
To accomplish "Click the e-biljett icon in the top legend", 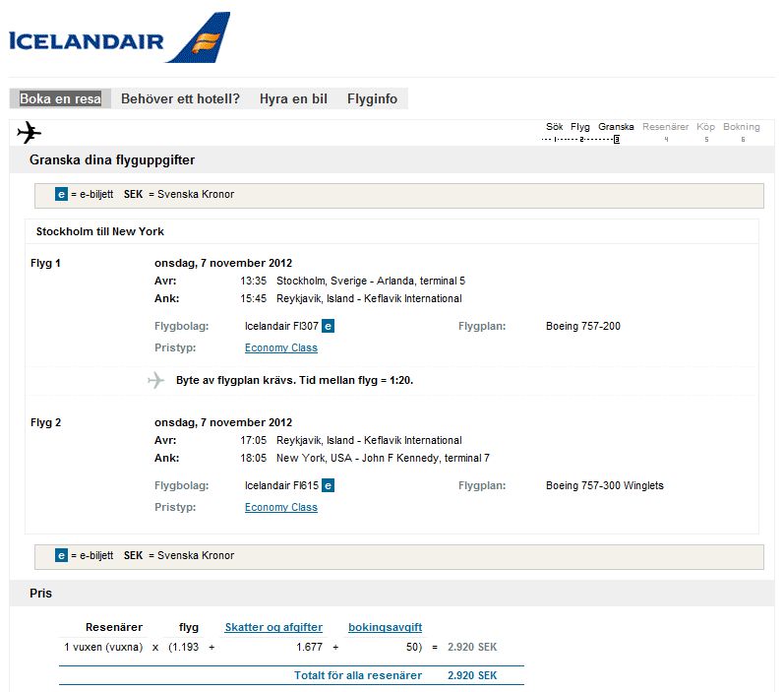I will [x=61, y=195].
